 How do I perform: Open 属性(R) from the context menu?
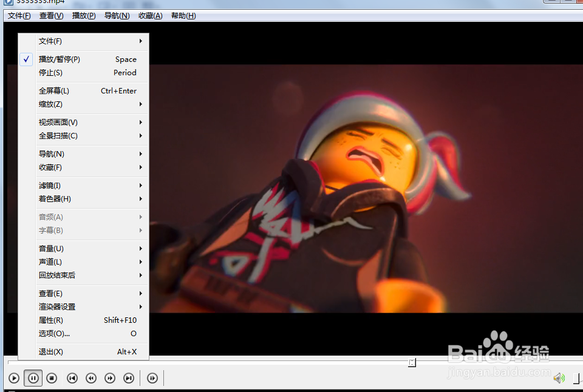(84, 320)
